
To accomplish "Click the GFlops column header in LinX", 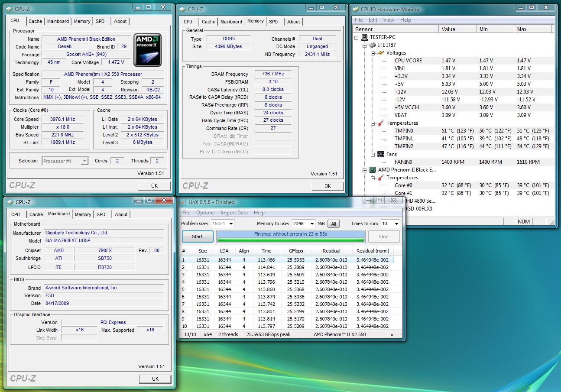I will pyautogui.click(x=295, y=251).
